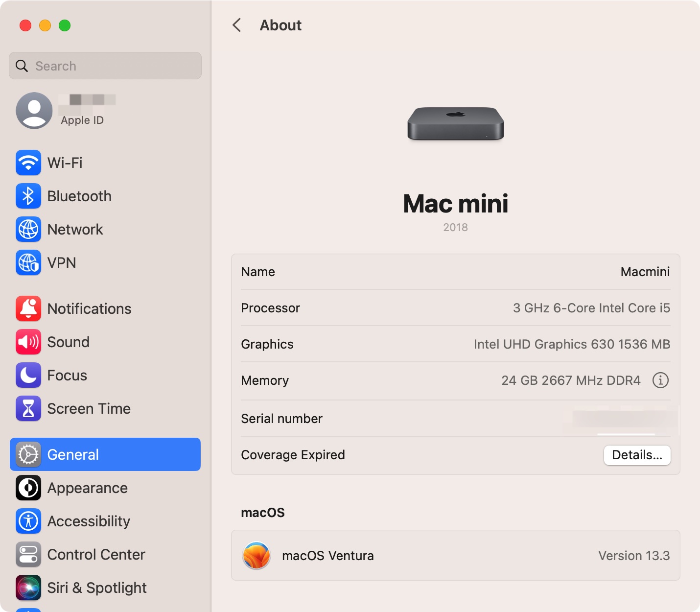
Task: Select Accessibility in the sidebar
Action: 105,521
